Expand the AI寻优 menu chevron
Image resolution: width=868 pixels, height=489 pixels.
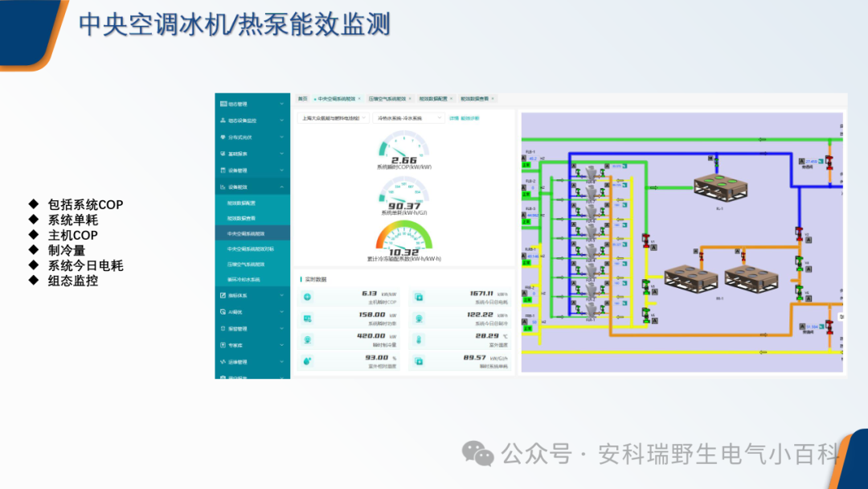[x=282, y=312]
